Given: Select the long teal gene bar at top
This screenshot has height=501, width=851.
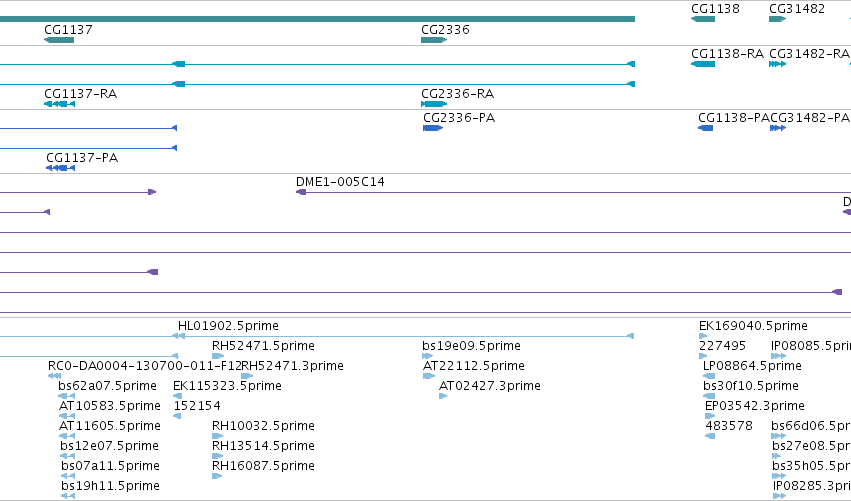Looking at the screenshot, I should [317, 19].
